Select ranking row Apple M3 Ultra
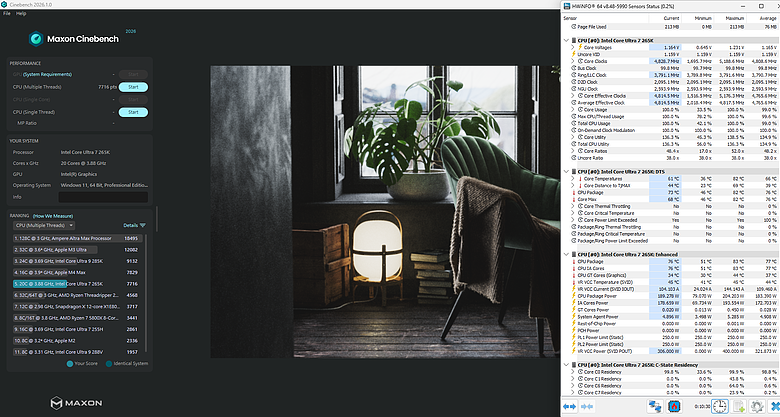This screenshot has width=780, height=417. 77,250
